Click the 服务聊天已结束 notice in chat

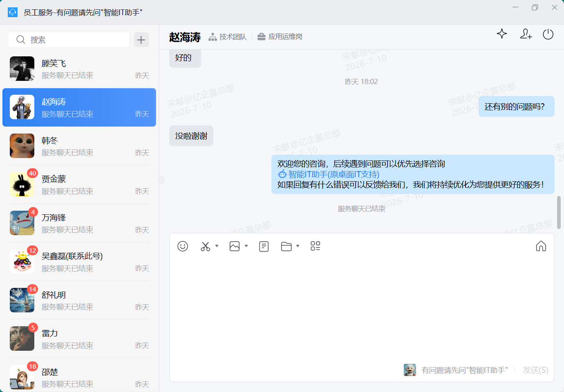(x=361, y=209)
